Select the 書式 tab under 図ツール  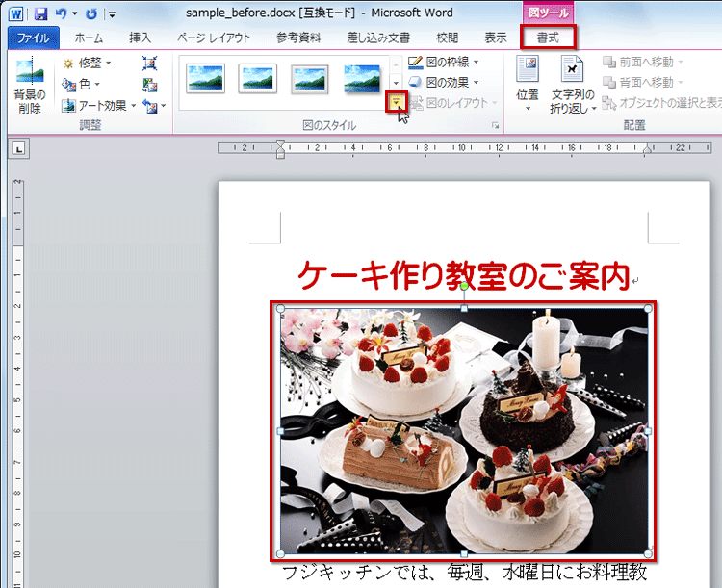click(x=548, y=38)
